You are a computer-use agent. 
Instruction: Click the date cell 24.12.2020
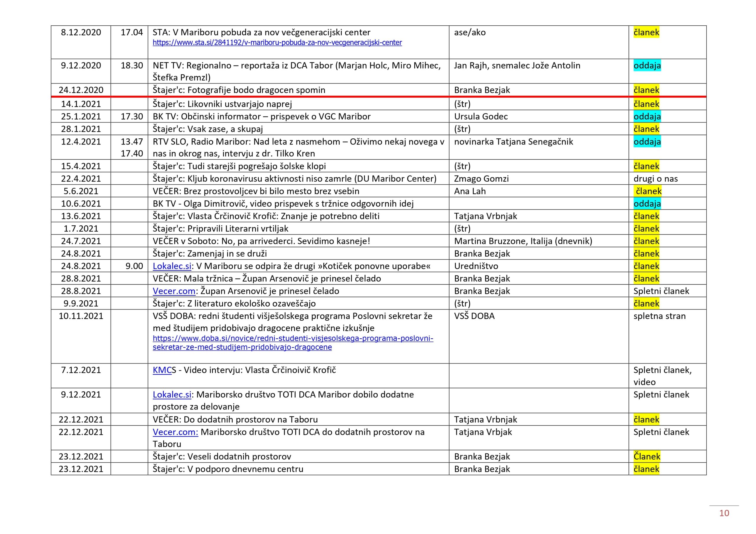pos(81,90)
